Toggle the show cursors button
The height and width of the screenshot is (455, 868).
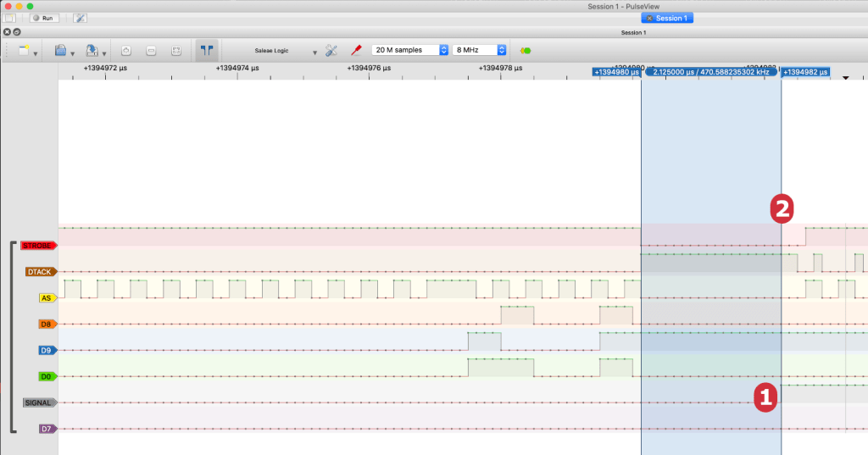tap(206, 51)
